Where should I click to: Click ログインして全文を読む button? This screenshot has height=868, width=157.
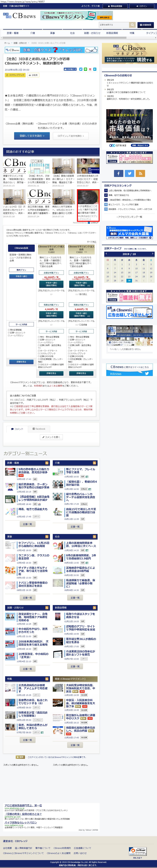(x=71, y=136)
